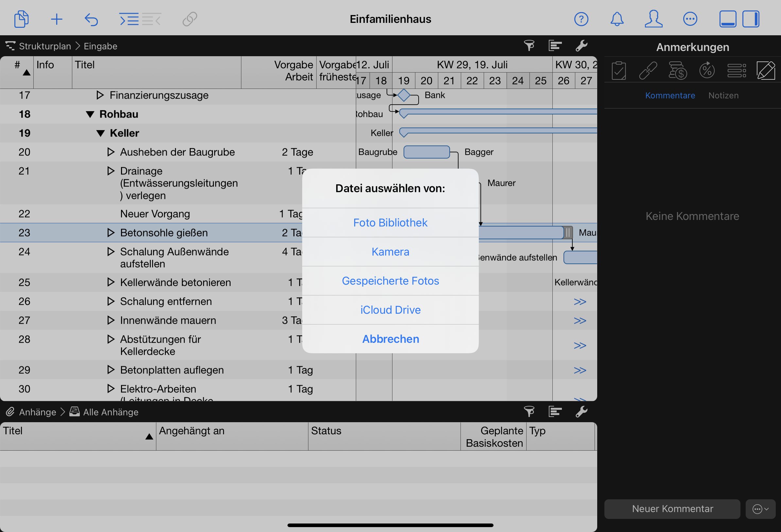The width and height of the screenshot is (781, 532).
Task: Open notifications bell icon
Action: tap(617, 19)
